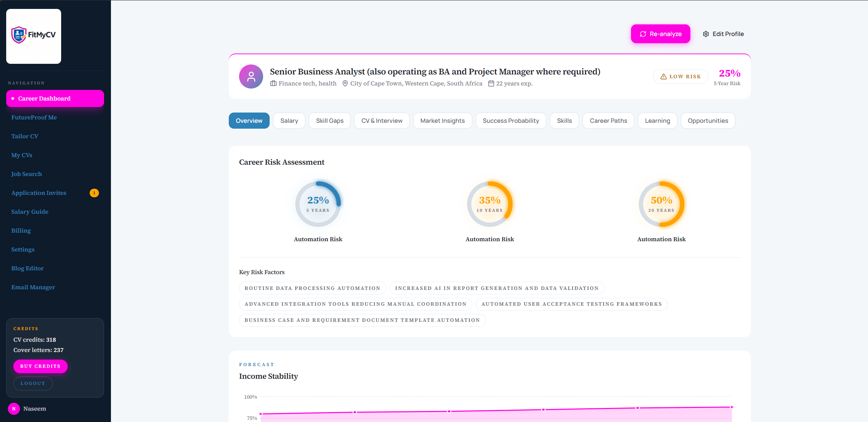Select the Career Paths tab

pyautogui.click(x=608, y=120)
